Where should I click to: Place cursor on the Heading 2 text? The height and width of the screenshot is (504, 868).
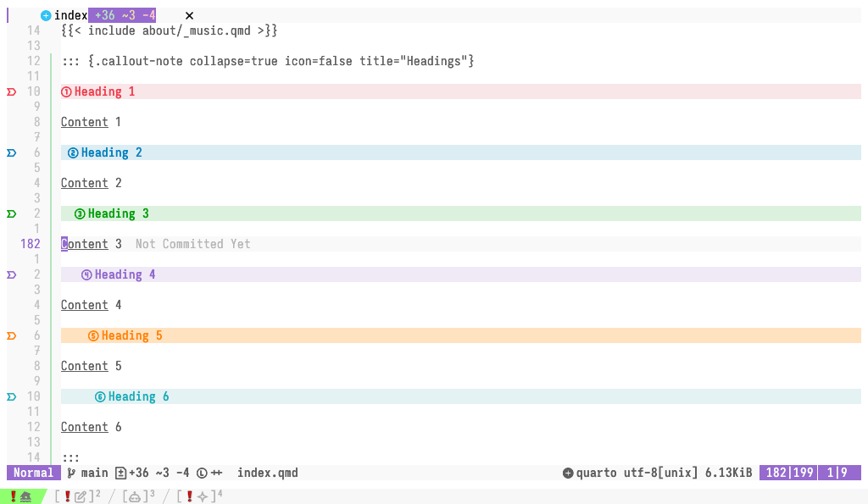tap(111, 152)
